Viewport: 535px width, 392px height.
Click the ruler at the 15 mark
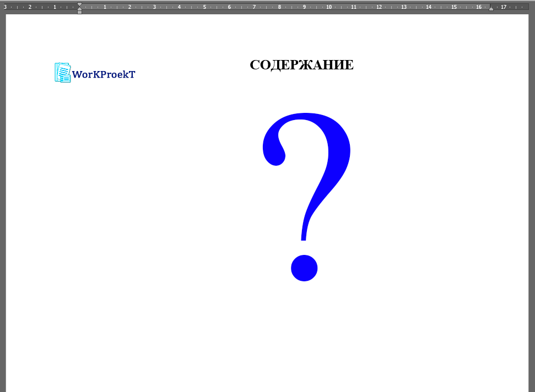click(453, 7)
